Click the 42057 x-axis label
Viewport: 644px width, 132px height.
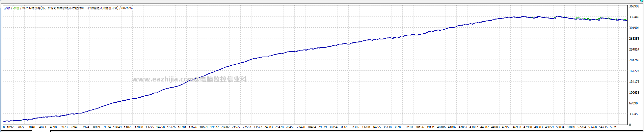pyautogui.click(x=463, y=127)
